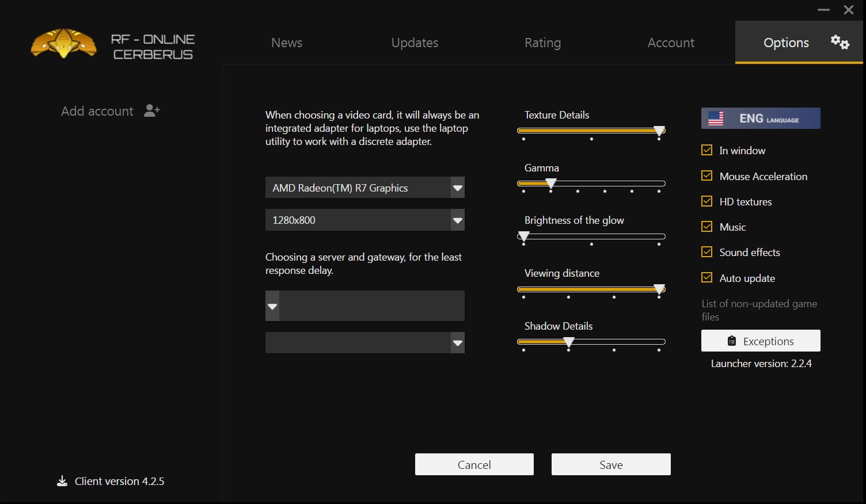Open the Exceptions file list
The width and height of the screenshot is (866, 504).
[761, 341]
